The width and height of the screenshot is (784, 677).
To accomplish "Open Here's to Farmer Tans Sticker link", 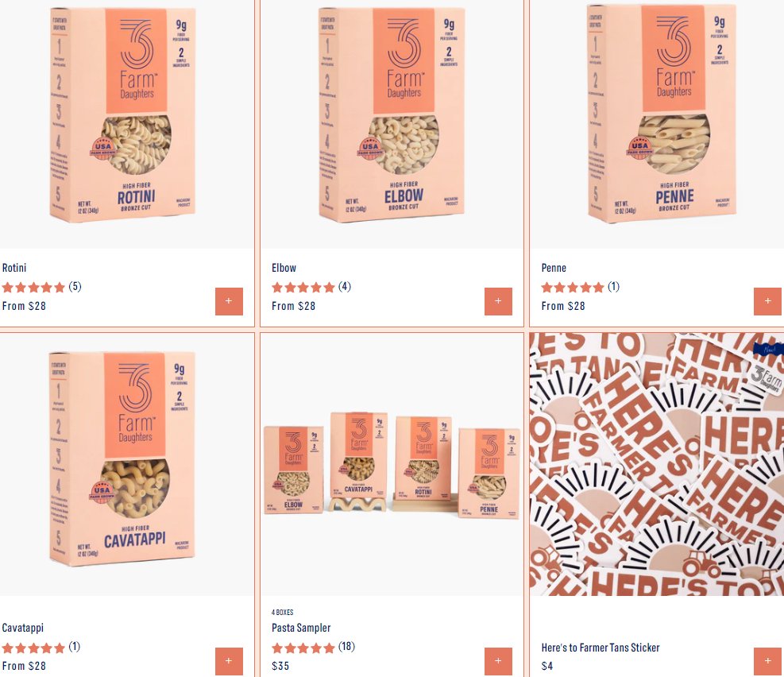I will click(601, 648).
